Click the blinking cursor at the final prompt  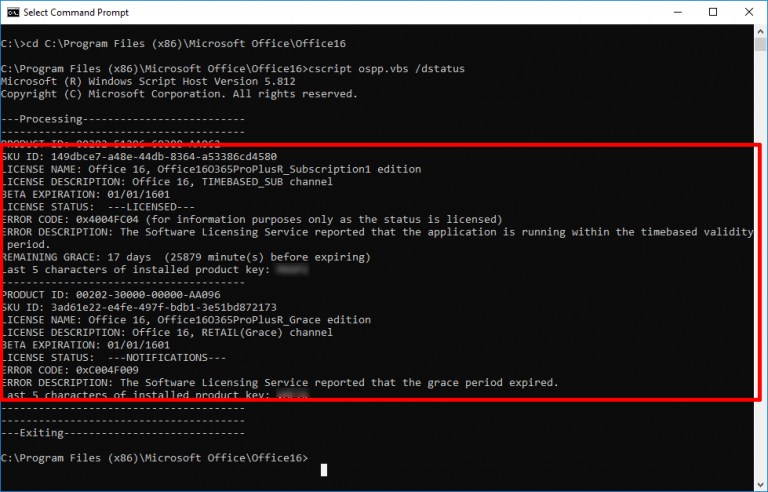[323, 459]
